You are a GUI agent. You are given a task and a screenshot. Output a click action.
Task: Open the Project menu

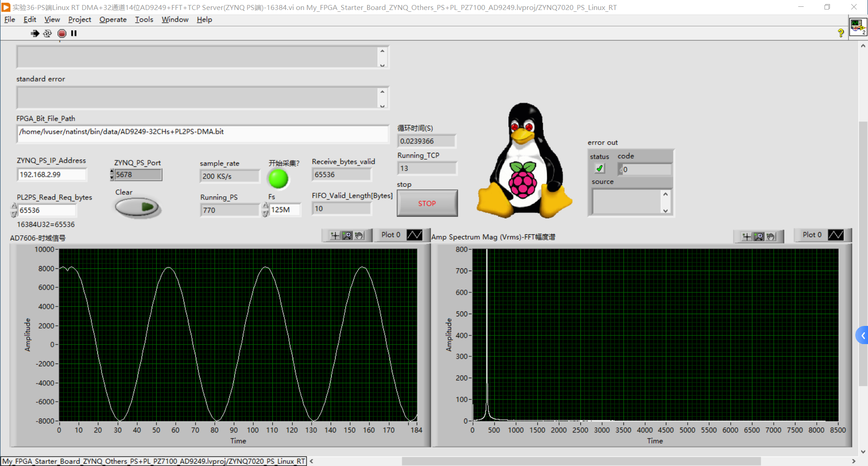tap(80, 19)
